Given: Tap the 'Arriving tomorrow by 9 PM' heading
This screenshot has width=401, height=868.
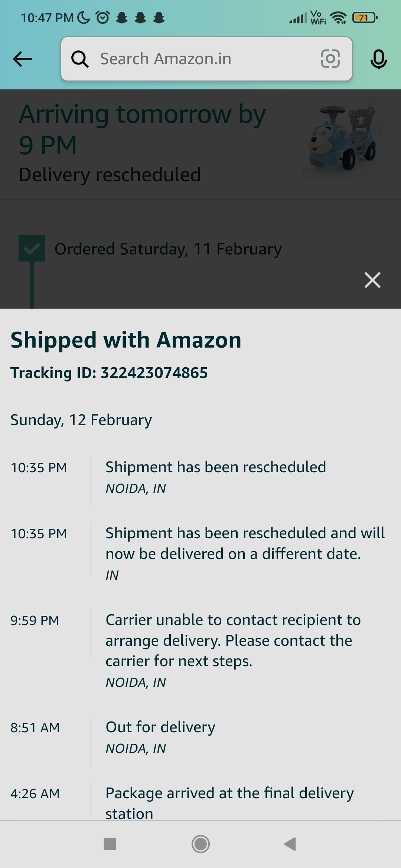Looking at the screenshot, I should [142, 129].
